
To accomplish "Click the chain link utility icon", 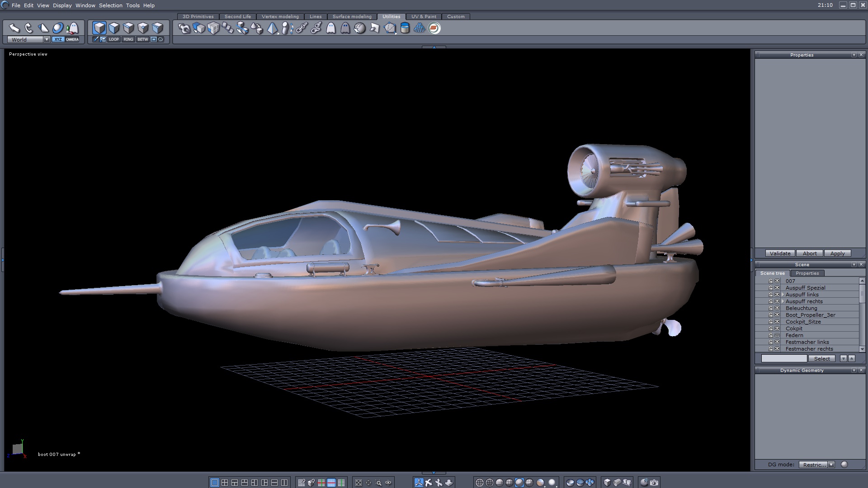I will pos(302,28).
